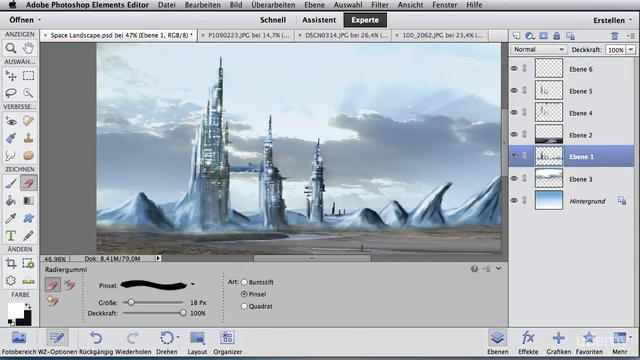Select the Cookie Cutter tool
This screenshot has width=640, height=360.
click(11, 281)
